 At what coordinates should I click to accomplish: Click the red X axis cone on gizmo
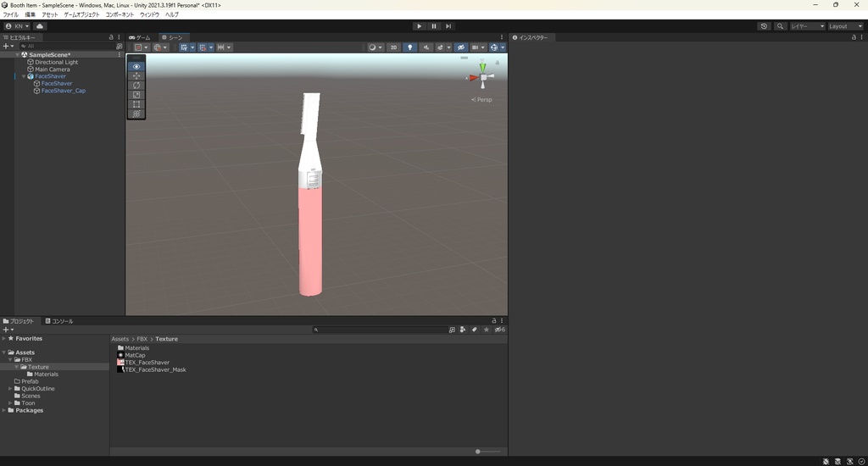[473, 78]
